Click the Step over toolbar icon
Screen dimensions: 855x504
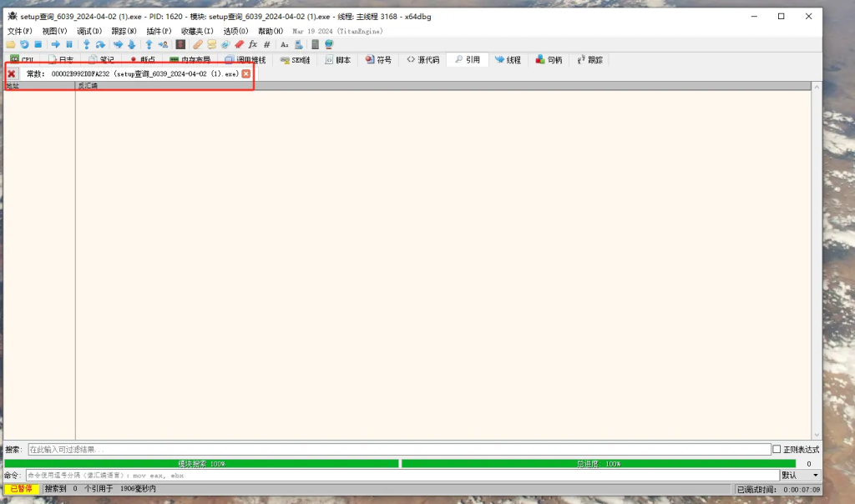click(100, 44)
